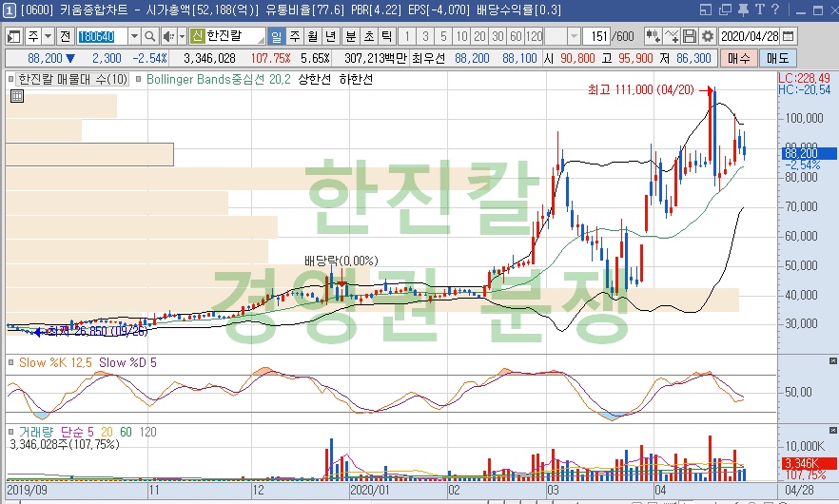Viewport: 839px width, 504px height.
Task: Select the 틱 tick period
Action: pos(387,36)
